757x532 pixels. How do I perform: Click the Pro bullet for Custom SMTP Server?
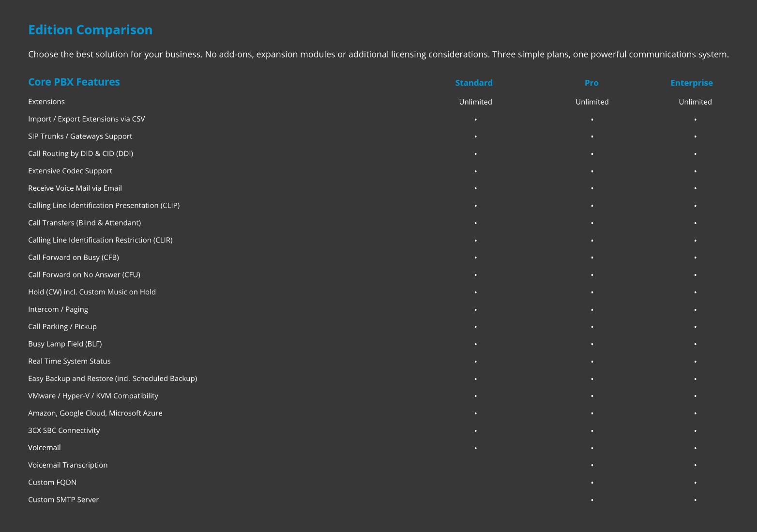coord(592,500)
